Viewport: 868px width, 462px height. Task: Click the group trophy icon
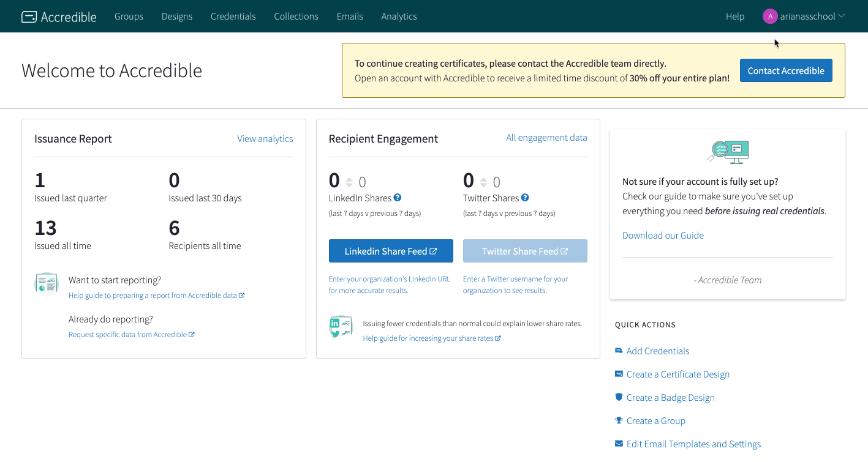tap(619, 420)
